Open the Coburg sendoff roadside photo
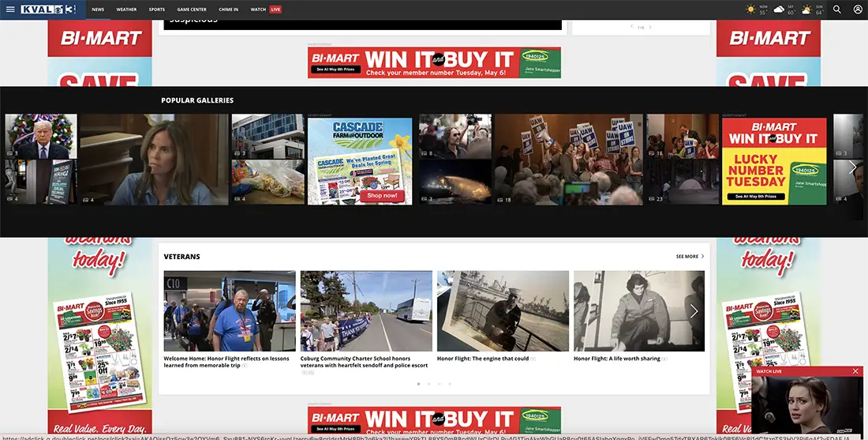868x440 pixels. coord(366,311)
